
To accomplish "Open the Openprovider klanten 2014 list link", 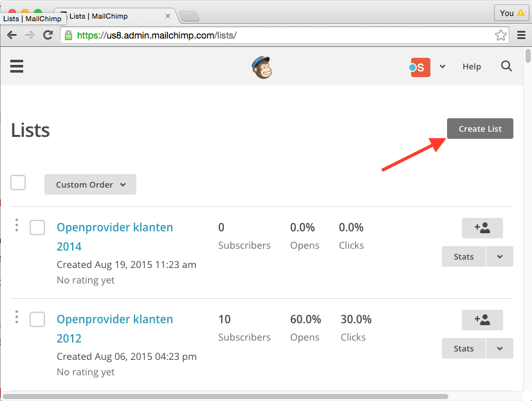I will pos(115,236).
